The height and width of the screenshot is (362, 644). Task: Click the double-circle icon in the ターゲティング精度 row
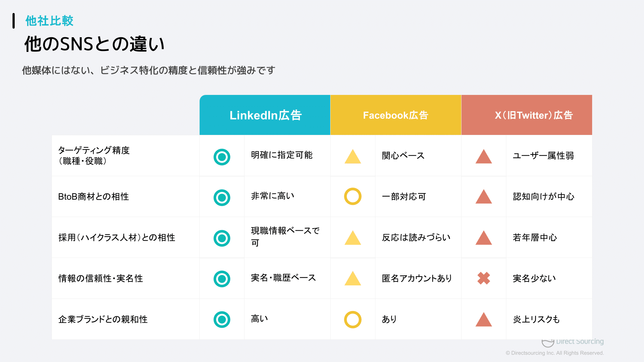222,157
